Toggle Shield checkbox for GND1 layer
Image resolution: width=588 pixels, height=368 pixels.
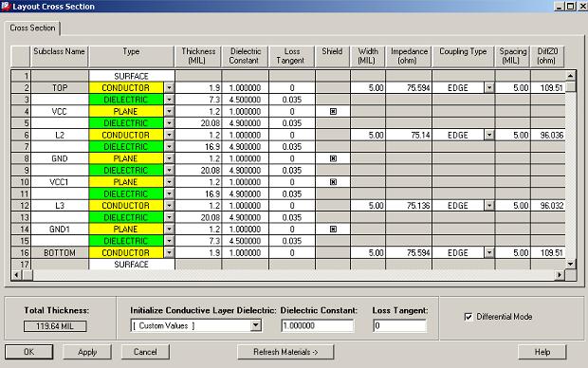(x=333, y=229)
